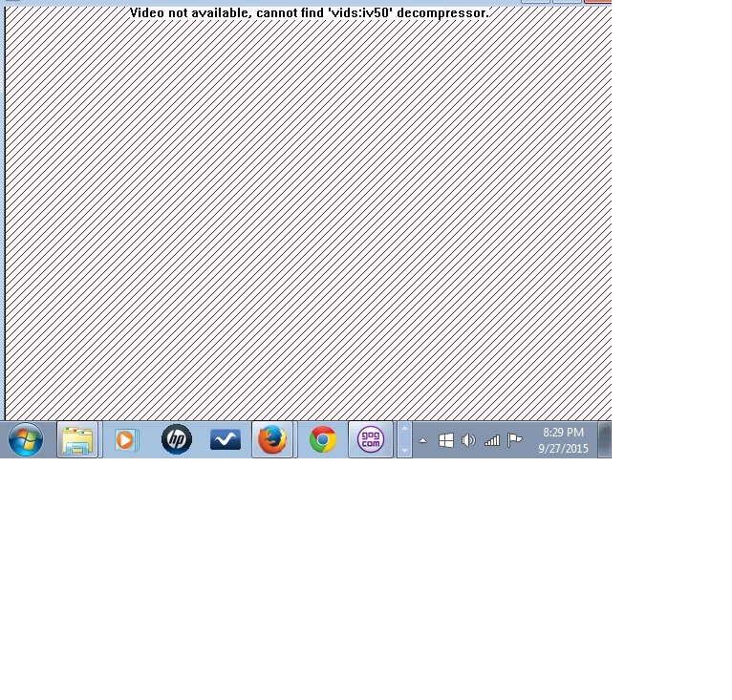Click the video not available message

pyautogui.click(x=310, y=13)
